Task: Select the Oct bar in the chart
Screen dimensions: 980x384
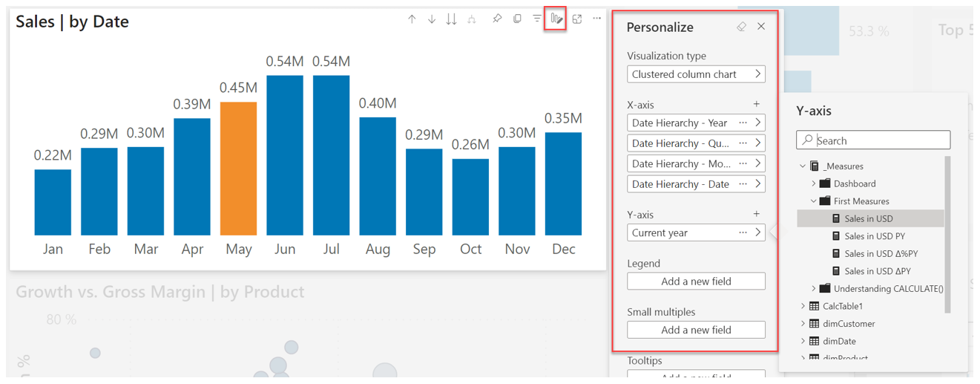Action: pyautogui.click(x=470, y=197)
